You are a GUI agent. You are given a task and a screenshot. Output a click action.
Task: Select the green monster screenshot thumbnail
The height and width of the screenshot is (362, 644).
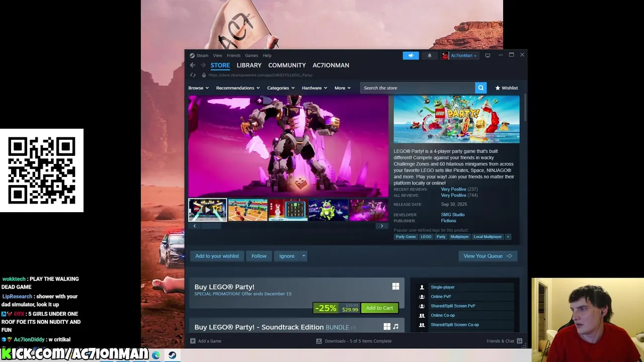coord(328,210)
